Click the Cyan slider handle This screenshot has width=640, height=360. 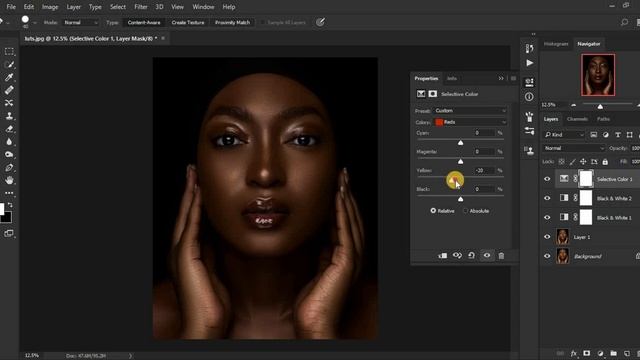460,142
